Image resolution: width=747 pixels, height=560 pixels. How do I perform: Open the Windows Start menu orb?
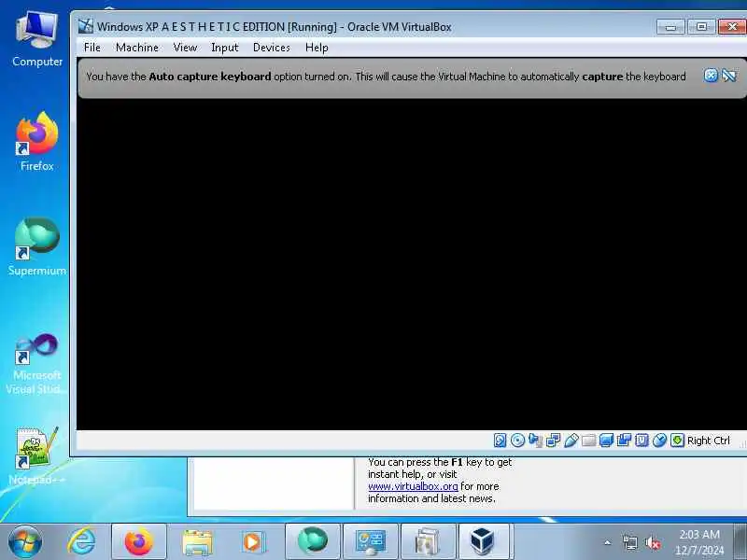click(25, 542)
